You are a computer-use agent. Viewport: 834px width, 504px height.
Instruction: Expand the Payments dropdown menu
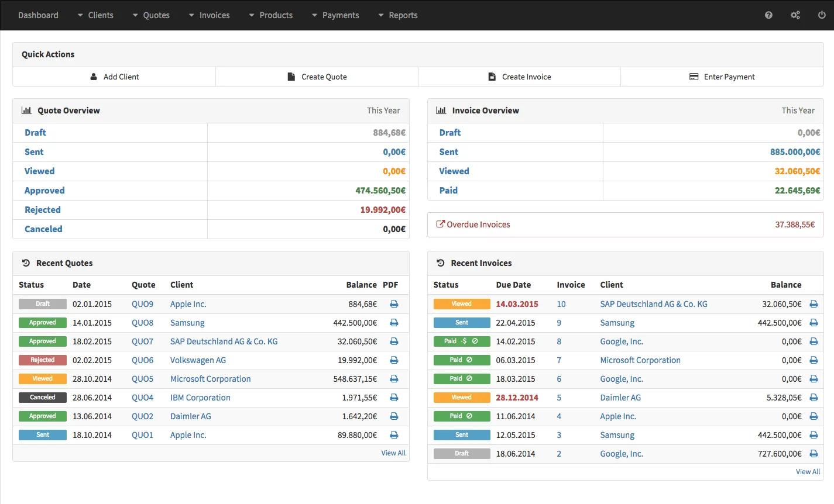pos(339,15)
